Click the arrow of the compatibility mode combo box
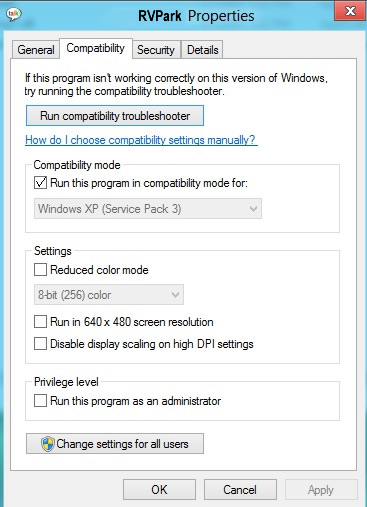This screenshot has height=507, width=367. click(x=253, y=209)
